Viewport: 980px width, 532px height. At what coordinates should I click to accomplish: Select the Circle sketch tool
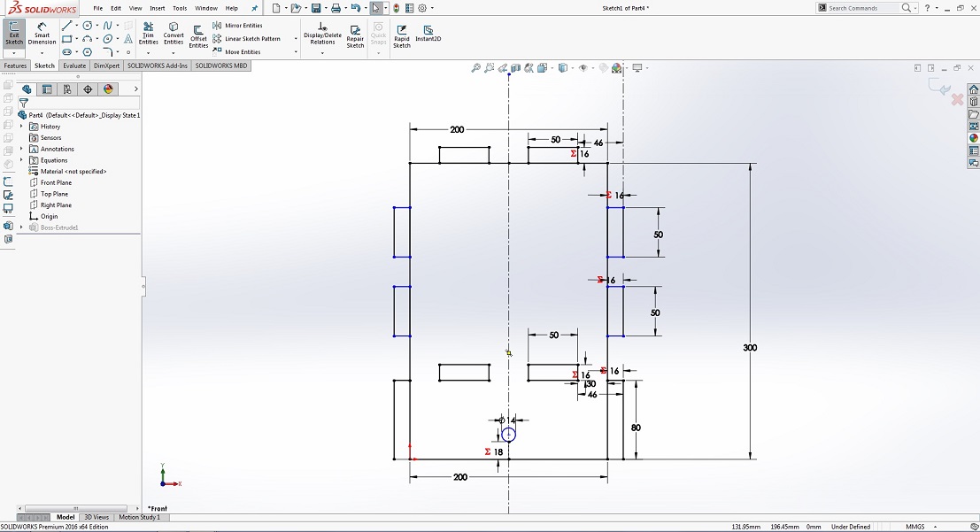[x=88, y=26]
